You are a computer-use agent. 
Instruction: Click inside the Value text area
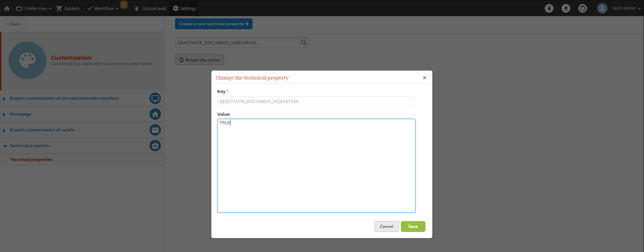(316, 166)
